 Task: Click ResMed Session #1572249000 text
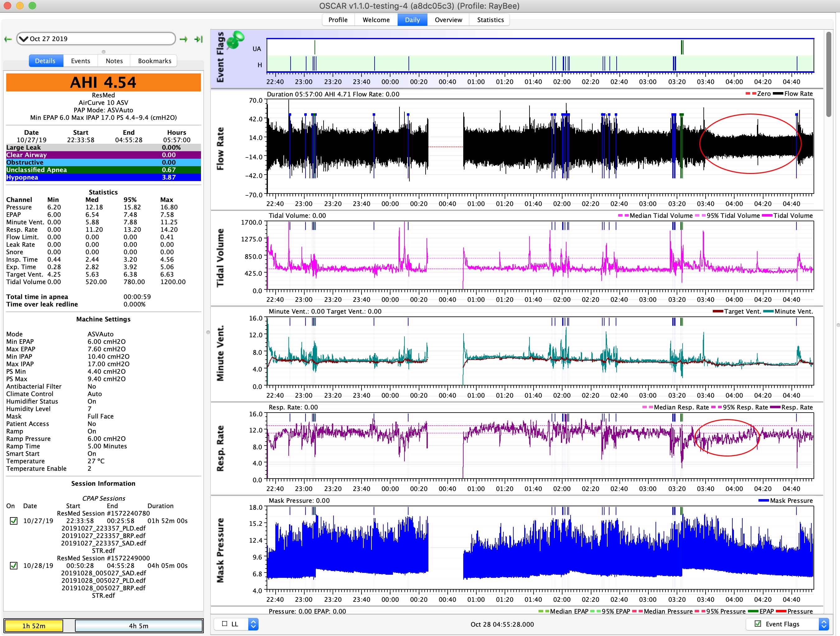[103, 558]
